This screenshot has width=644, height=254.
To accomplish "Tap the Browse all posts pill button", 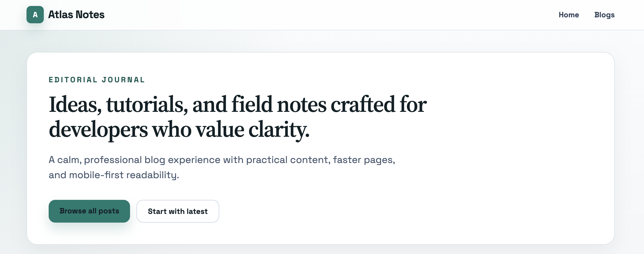I will (89, 211).
